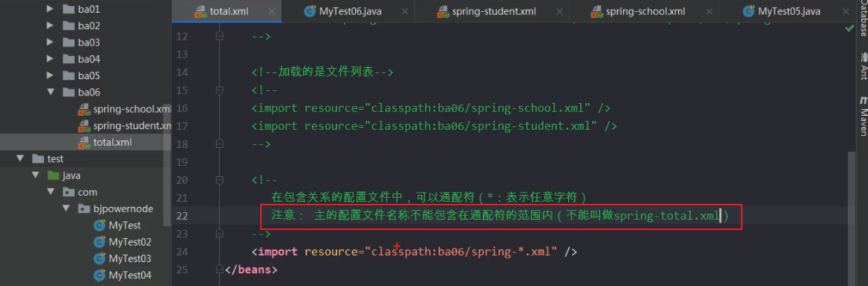Screen dimensions: 868x286
Task: Click the MyTest05.java tab class icon
Action: [748, 11]
